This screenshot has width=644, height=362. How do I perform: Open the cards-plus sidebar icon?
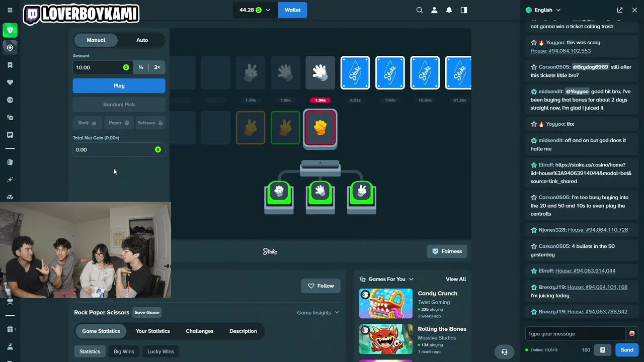click(x=10, y=117)
